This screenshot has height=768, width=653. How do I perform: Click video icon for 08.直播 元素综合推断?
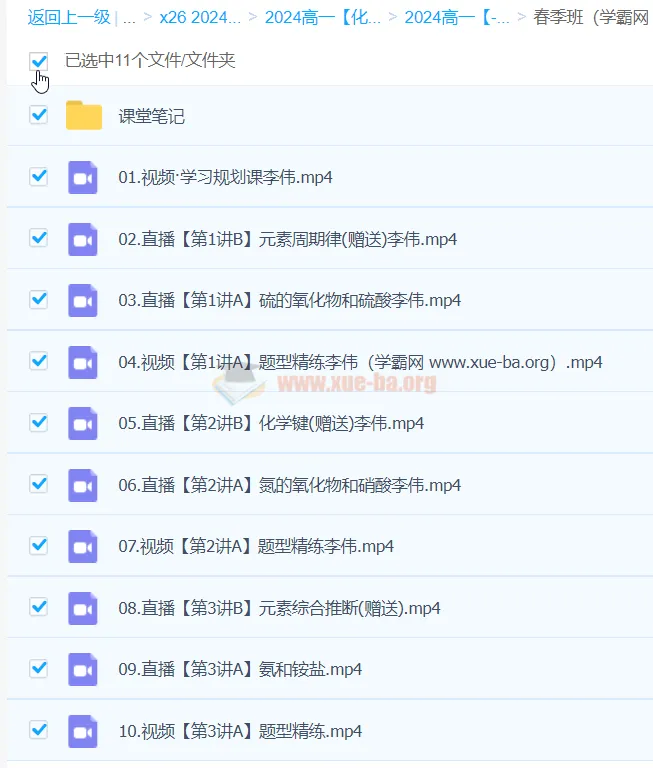(83, 608)
